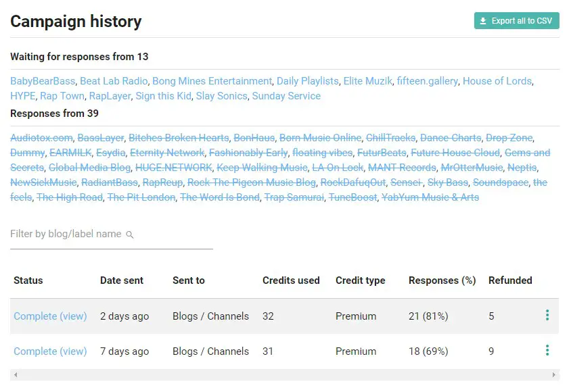Open the House of Lords link
The image size is (571, 392).
[497, 80]
